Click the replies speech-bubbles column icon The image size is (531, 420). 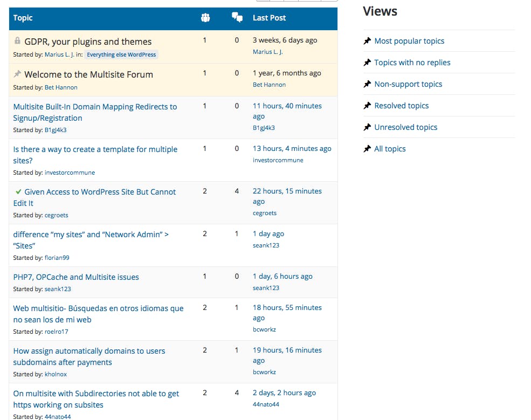[x=237, y=18]
